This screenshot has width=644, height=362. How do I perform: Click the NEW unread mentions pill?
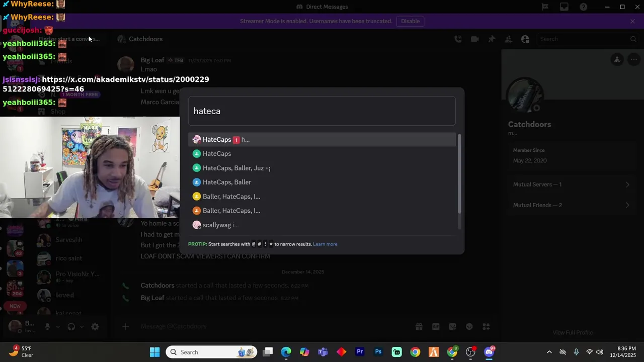tap(15, 306)
